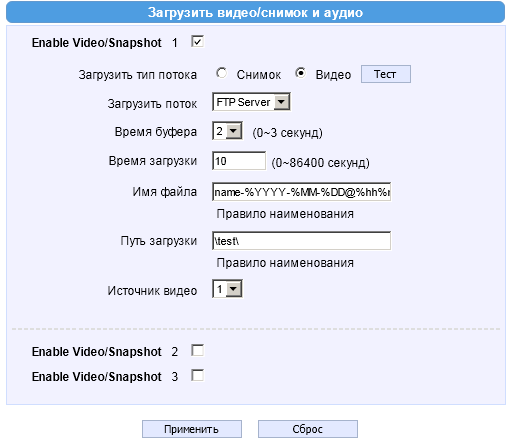
Task: Open the FTP Server dropdown
Action: point(251,102)
